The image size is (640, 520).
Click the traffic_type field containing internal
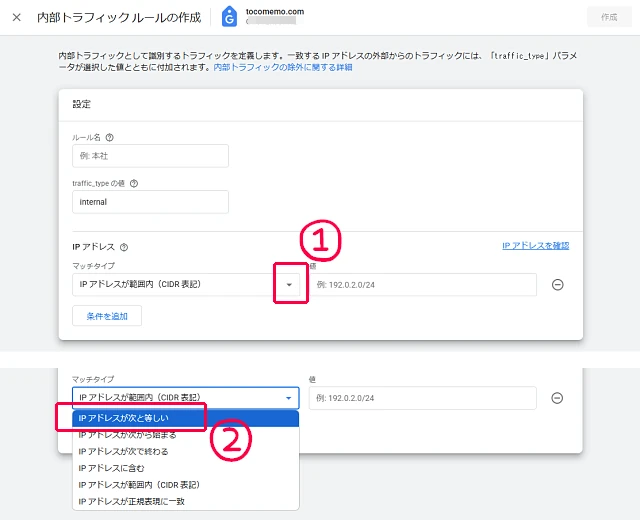point(150,202)
